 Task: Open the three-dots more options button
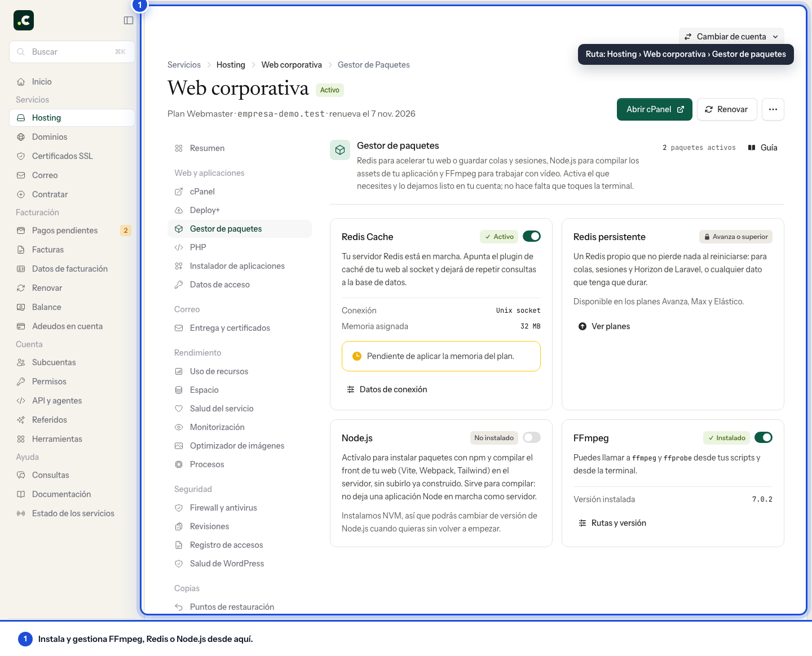pos(773,109)
